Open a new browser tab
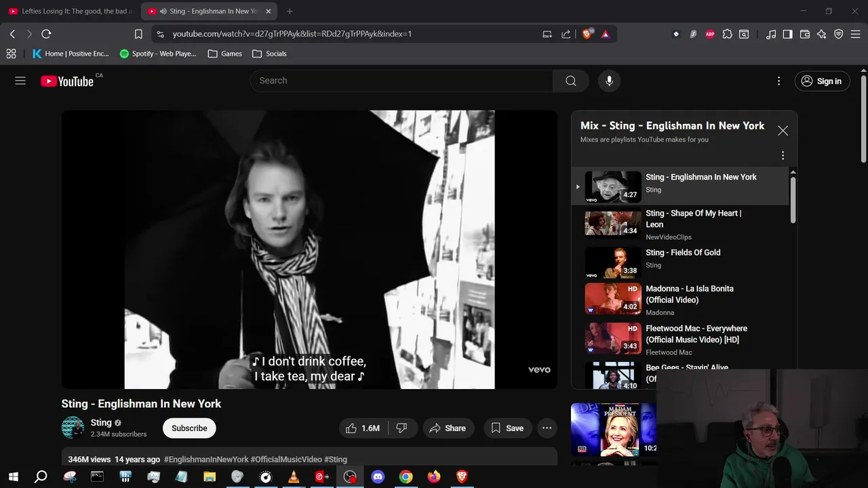 click(290, 11)
